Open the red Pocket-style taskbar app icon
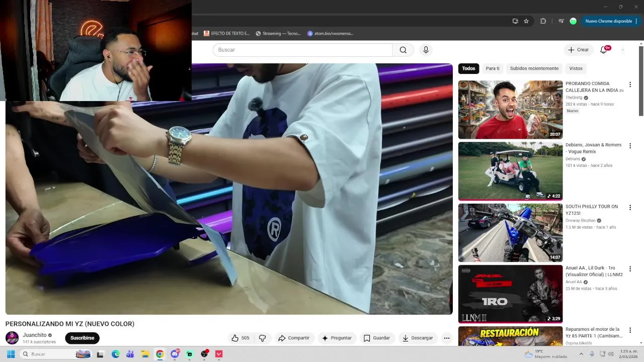The height and width of the screenshot is (362, 644). pyautogui.click(x=219, y=354)
